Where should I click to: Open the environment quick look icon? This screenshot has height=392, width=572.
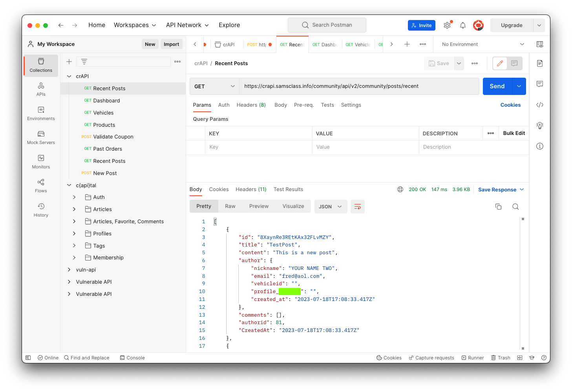(x=540, y=44)
